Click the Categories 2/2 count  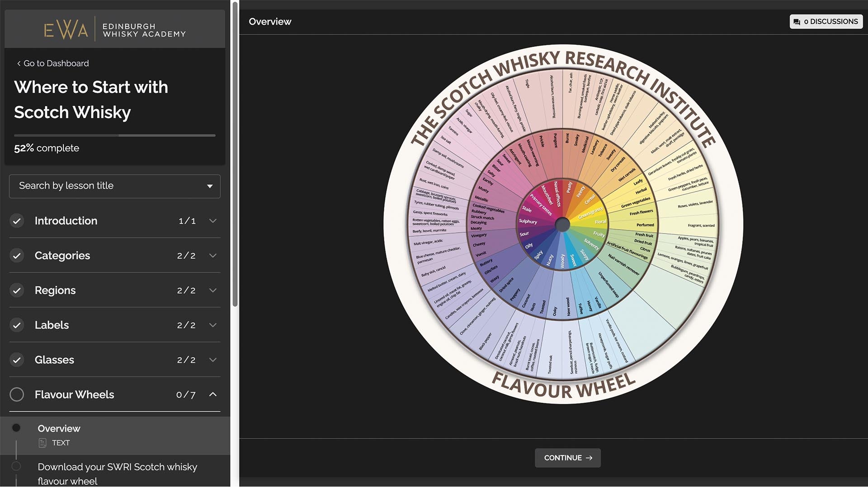point(186,256)
